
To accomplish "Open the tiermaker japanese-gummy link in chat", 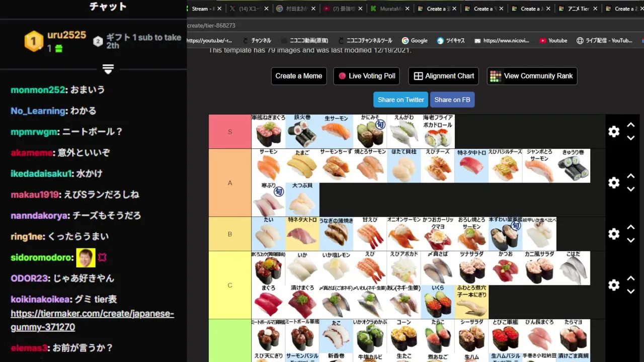I will click(x=93, y=320).
